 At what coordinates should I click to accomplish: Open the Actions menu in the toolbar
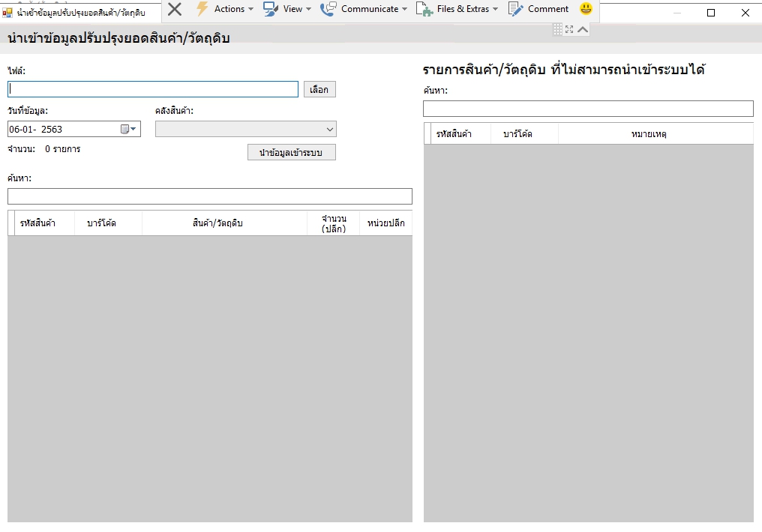tap(224, 9)
